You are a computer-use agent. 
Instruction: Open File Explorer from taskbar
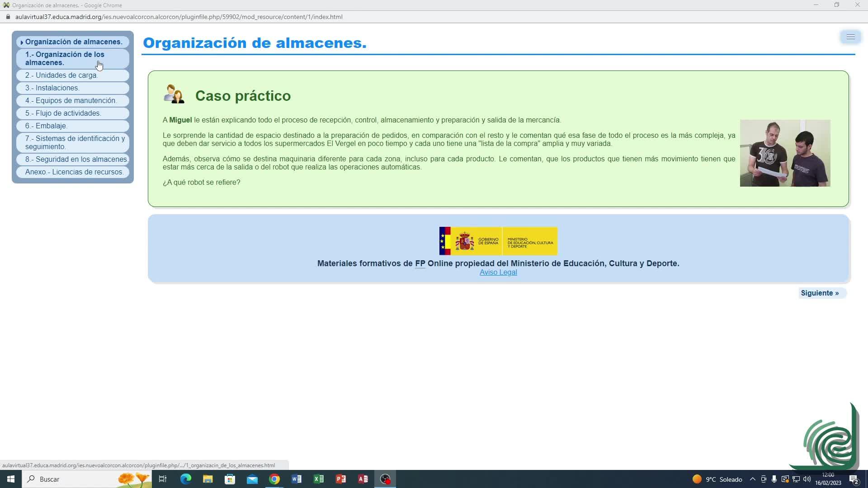[208, 479]
